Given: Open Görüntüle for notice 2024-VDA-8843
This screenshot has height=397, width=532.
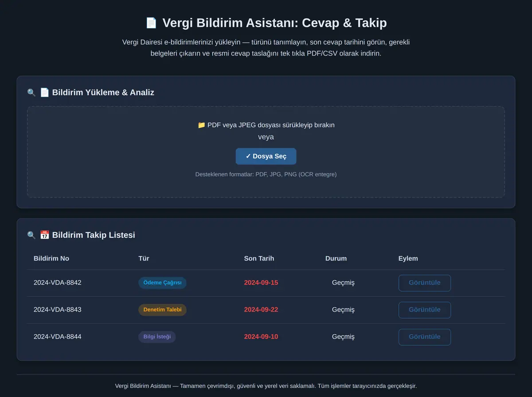Looking at the screenshot, I should click(x=425, y=310).
